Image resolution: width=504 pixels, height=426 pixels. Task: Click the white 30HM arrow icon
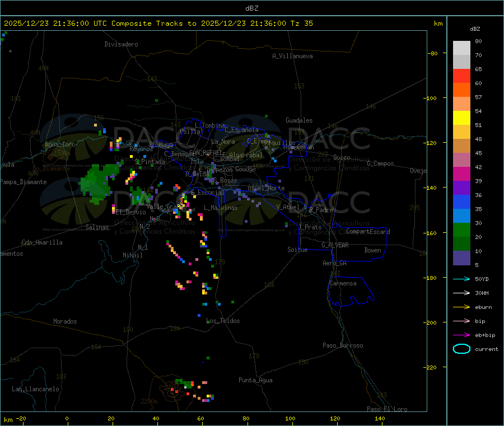pos(461,293)
